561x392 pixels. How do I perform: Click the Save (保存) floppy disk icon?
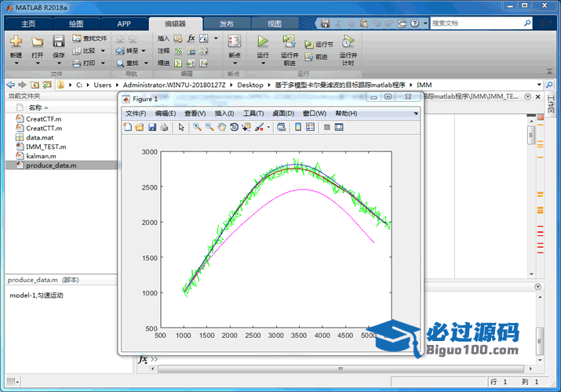(x=59, y=42)
